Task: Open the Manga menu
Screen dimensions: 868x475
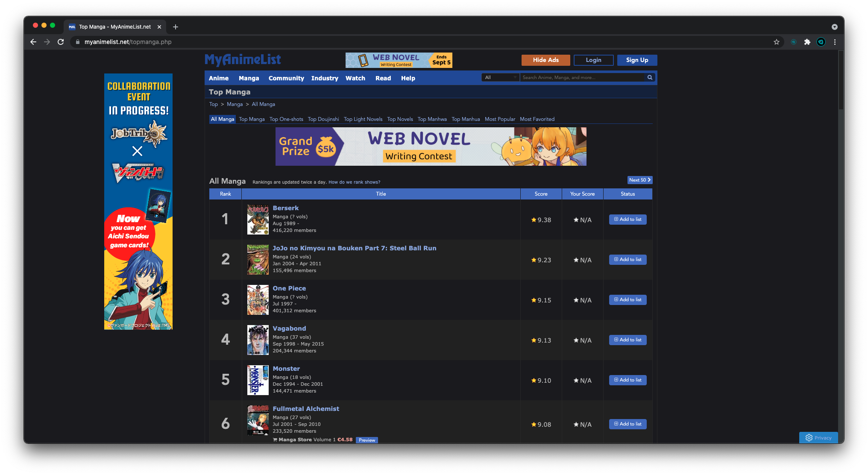Action: (x=249, y=78)
